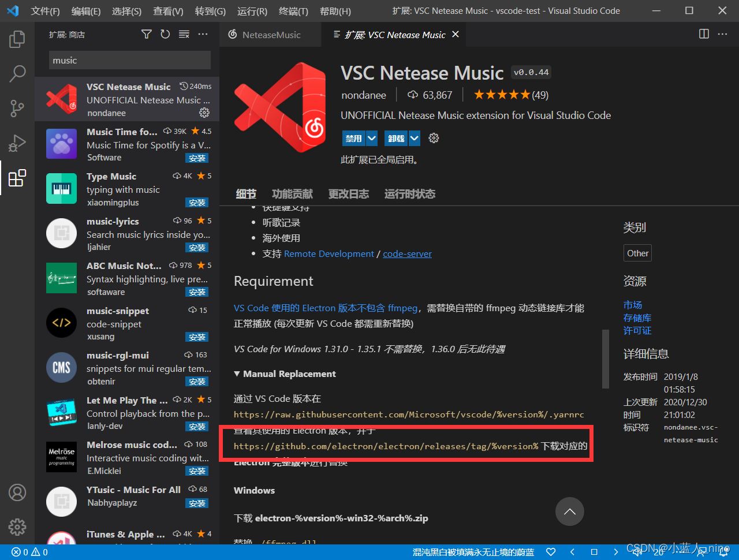Switch to the 更改日志 tab
The height and width of the screenshot is (560, 739).
[x=349, y=194]
